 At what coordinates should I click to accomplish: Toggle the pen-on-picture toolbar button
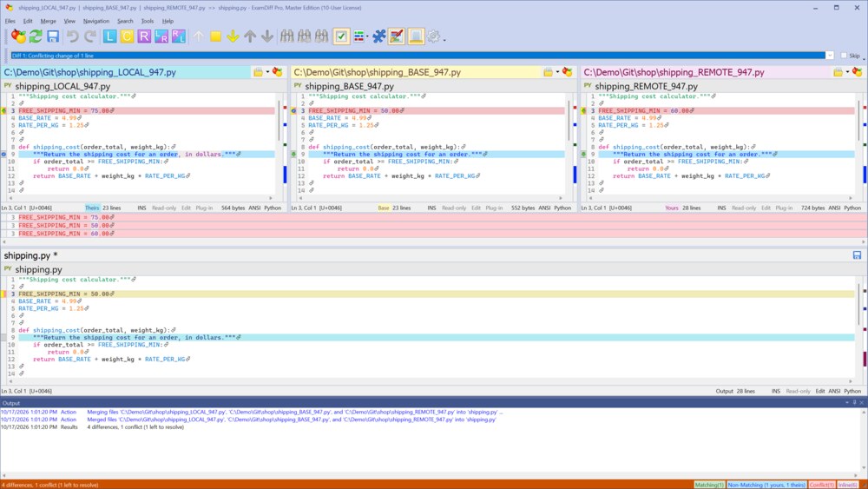(397, 36)
